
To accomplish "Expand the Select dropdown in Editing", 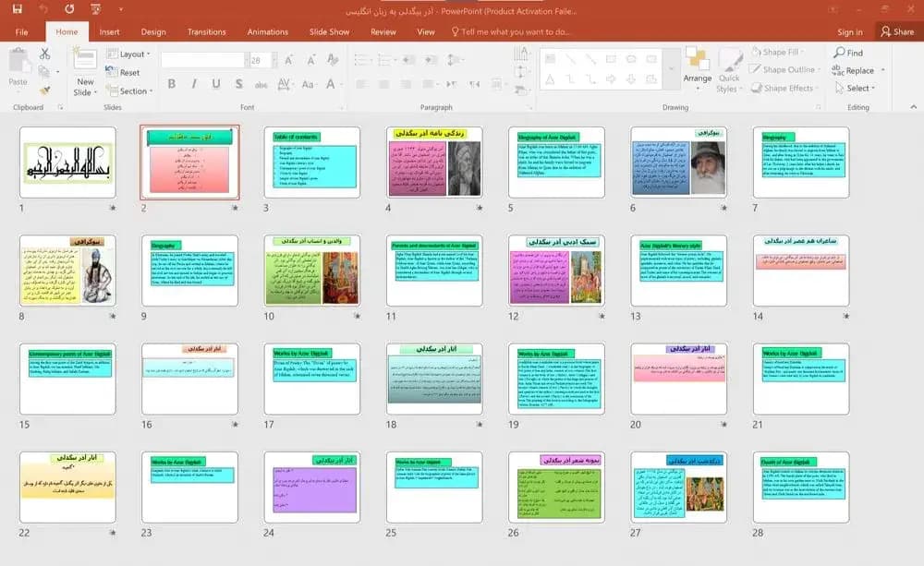I will [856, 88].
